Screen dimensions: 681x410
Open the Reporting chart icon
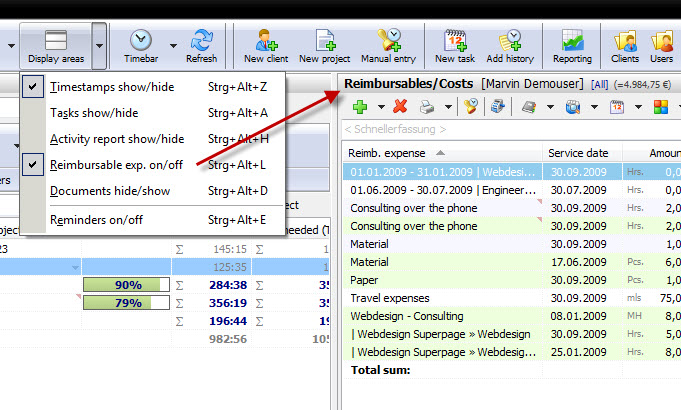(572, 40)
